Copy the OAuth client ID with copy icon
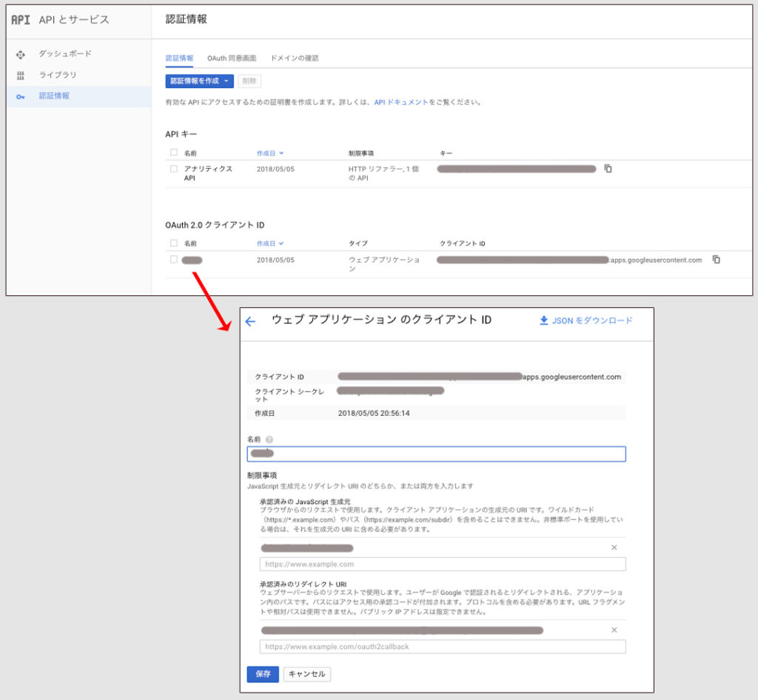758x700 pixels. [716, 260]
